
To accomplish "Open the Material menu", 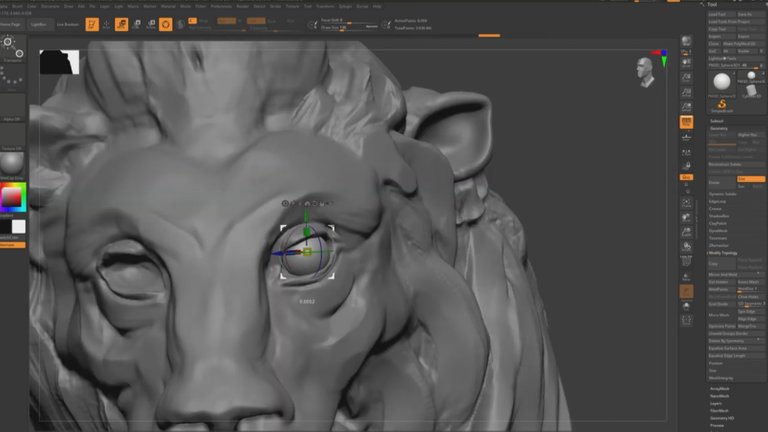I will point(168,6).
